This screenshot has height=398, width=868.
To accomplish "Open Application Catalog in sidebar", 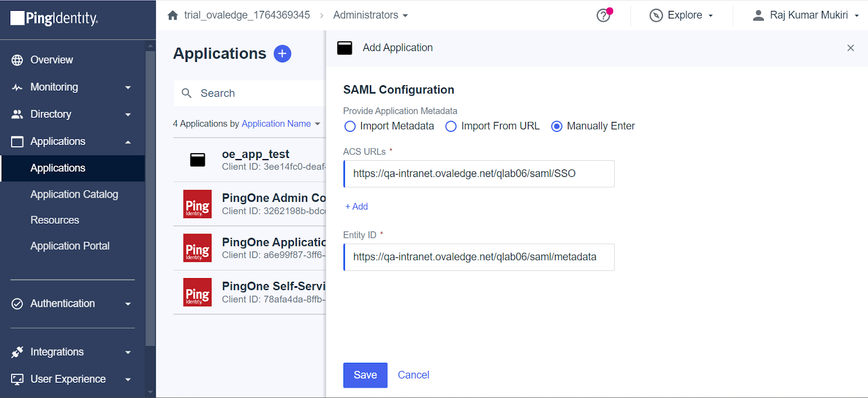I will coord(74,194).
